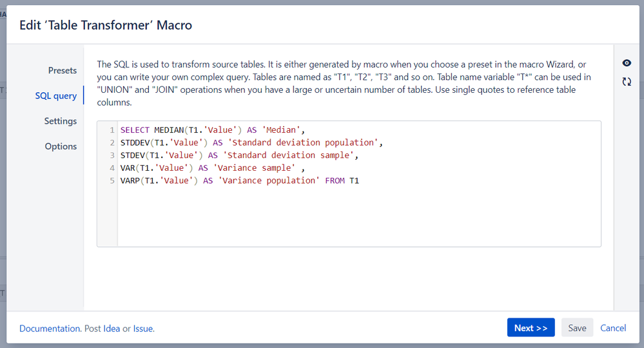Open the Issue link
644x348 pixels.
click(x=143, y=329)
